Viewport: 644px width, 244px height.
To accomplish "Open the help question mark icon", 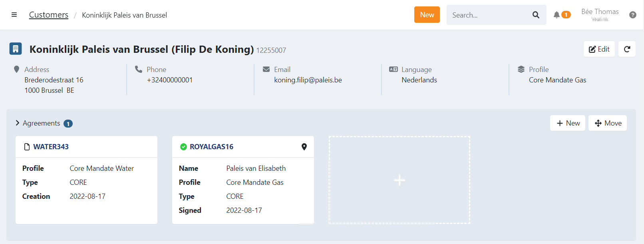I will tap(632, 15).
